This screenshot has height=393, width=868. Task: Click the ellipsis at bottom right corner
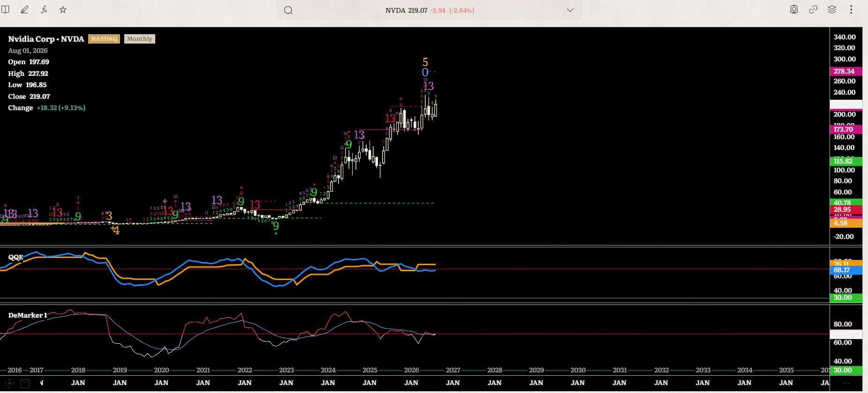[846, 383]
